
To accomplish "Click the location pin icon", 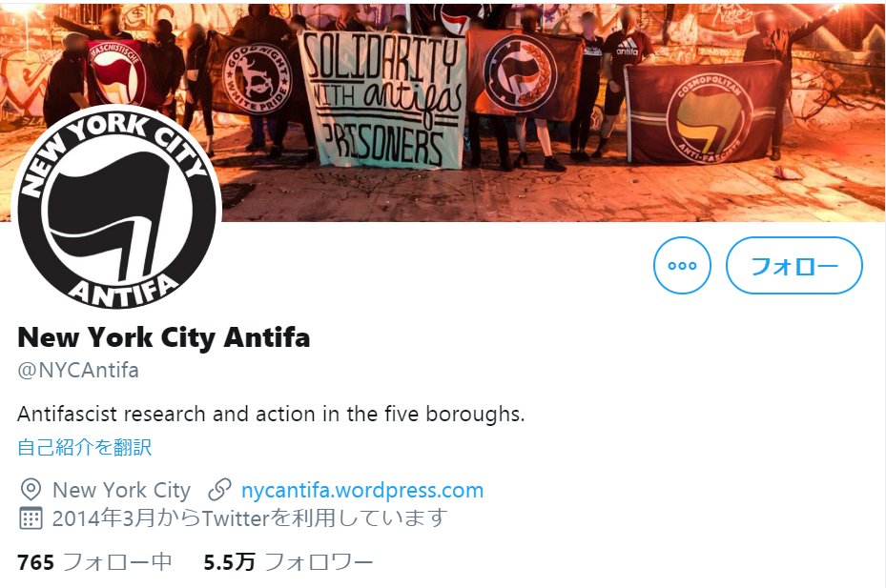I will coord(31,490).
